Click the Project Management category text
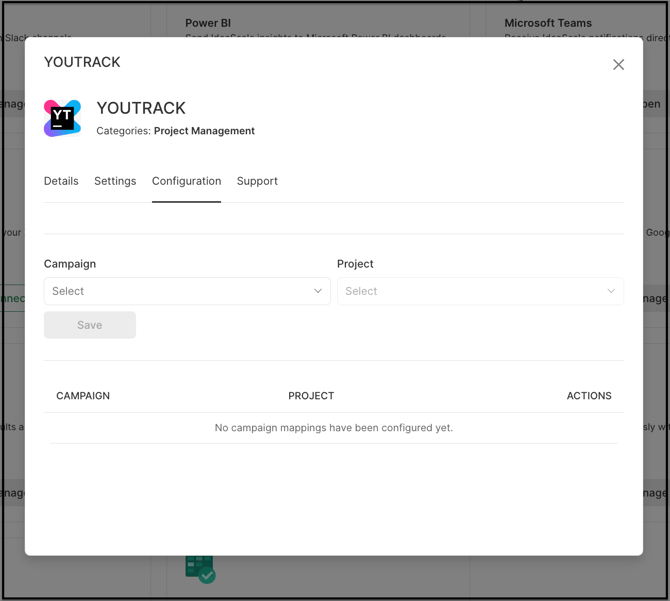670x601 pixels. [x=204, y=131]
